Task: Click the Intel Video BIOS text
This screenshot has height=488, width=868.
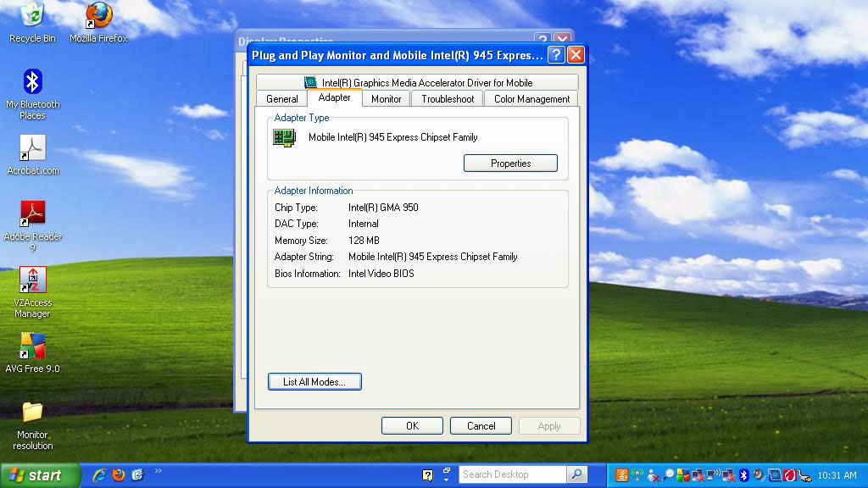Action: [381, 274]
